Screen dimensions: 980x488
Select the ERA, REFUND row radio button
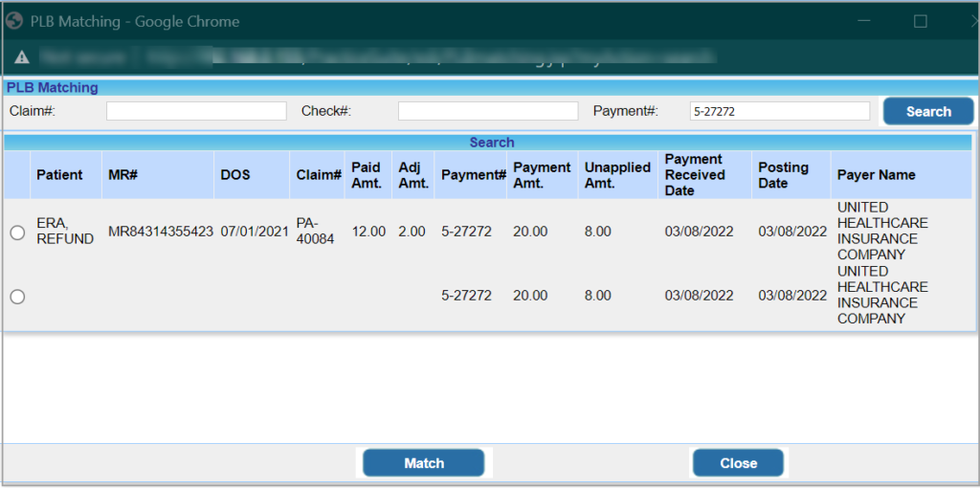[17, 233]
